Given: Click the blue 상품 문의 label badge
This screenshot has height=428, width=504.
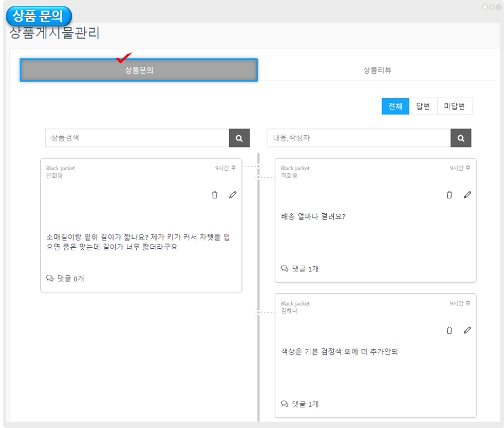Looking at the screenshot, I should tap(39, 15).
